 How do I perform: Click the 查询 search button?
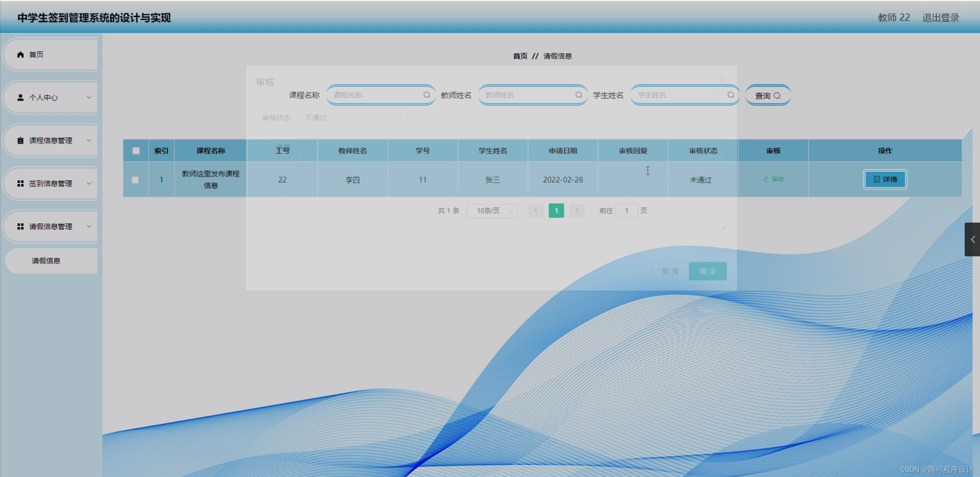[768, 95]
